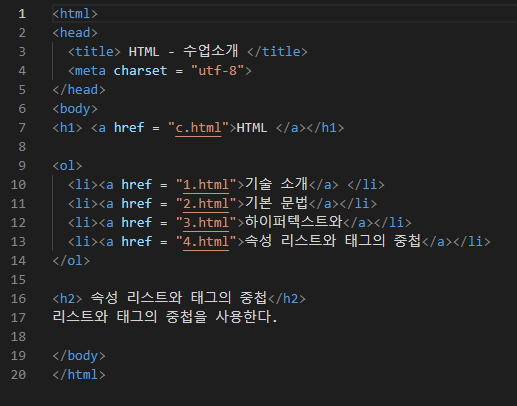
Task: Click the 'meta' tag name
Action: click(x=90, y=71)
